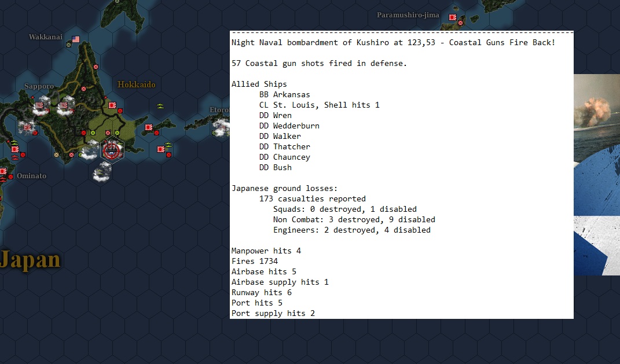Viewport: 620px width, 364px height.
Task: Select the 'DD Bush' ship entry
Action: tap(275, 167)
